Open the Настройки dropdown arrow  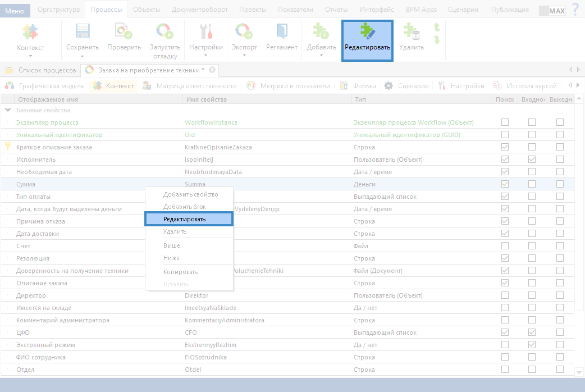click(x=205, y=56)
